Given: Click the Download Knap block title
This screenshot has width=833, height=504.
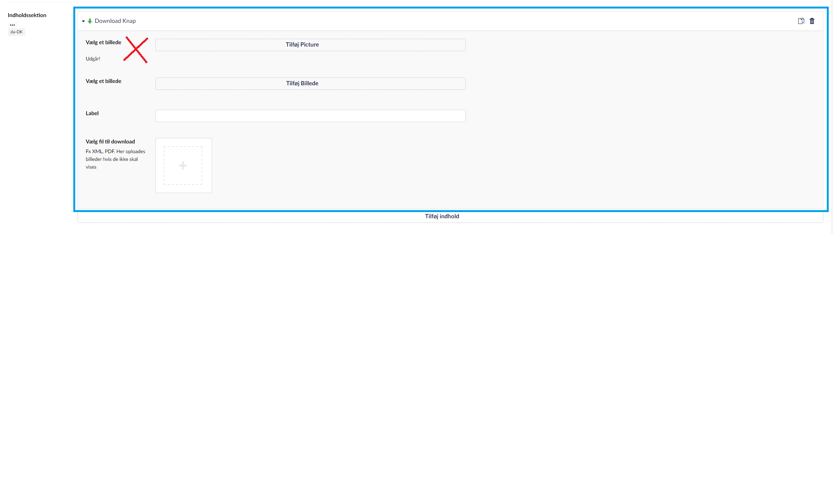Looking at the screenshot, I should coord(115,21).
